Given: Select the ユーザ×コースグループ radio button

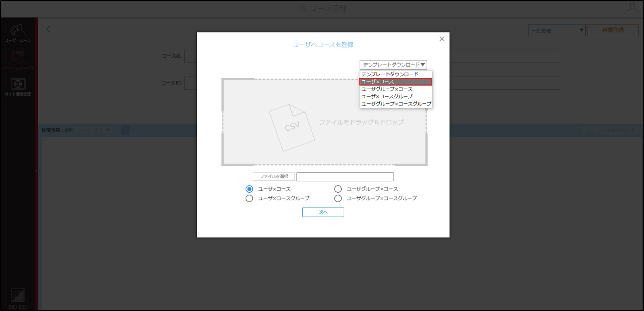Looking at the screenshot, I should (x=249, y=198).
